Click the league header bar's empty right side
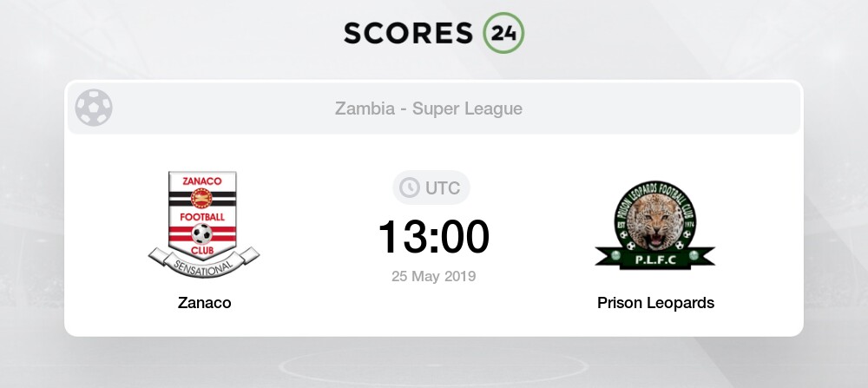This screenshot has width=868, height=388. point(694,109)
